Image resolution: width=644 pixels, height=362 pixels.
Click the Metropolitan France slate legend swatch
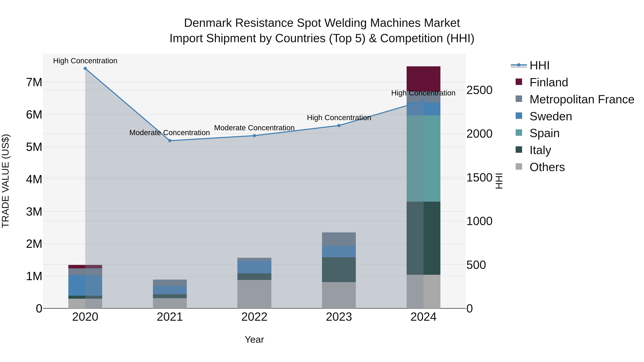519,99
